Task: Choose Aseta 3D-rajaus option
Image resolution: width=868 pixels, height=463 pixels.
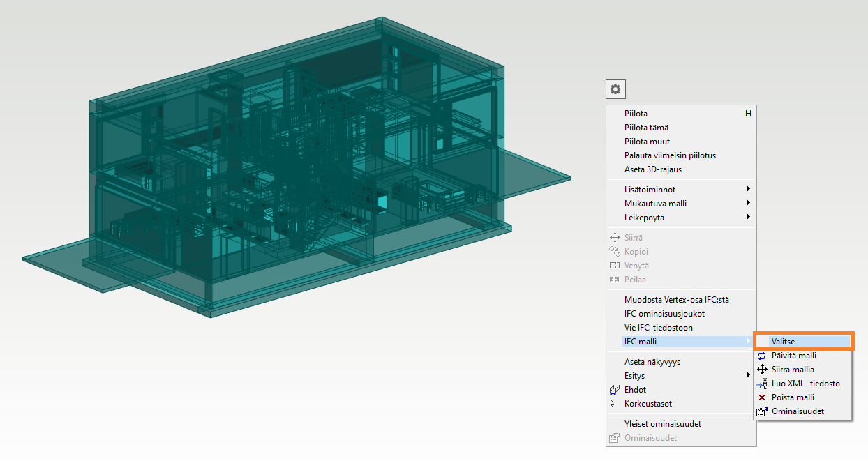Action: coord(653,169)
